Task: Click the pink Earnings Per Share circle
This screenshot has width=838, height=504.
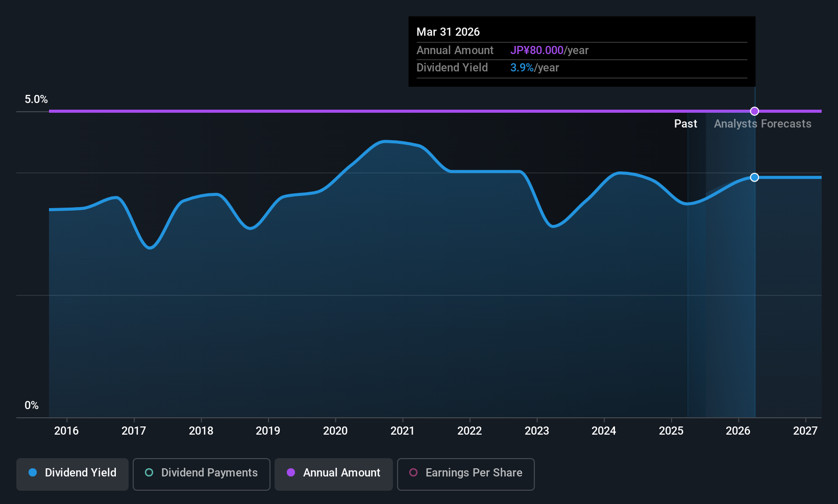Action: pos(413,472)
